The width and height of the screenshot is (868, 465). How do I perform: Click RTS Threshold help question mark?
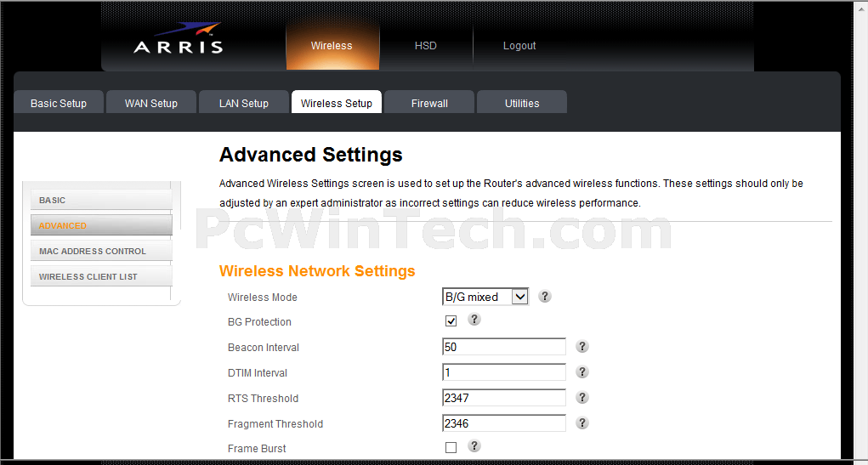[x=582, y=398]
